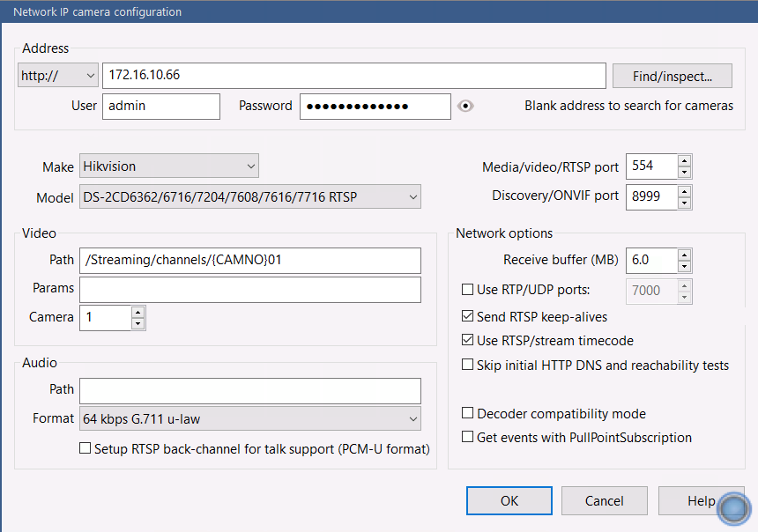Uncheck Send RTSP keep-alives
The width and height of the screenshot is (758, 532).
pos(467,316)
